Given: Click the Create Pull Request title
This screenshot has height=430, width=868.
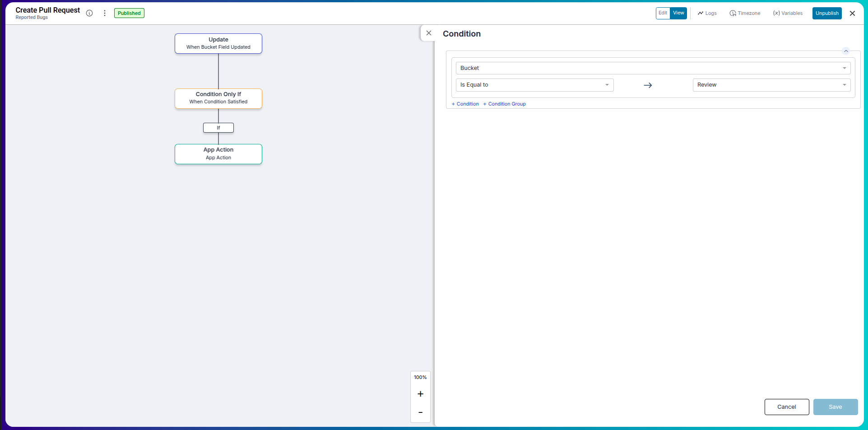Looking at the screenshot, I should [47, 10].
